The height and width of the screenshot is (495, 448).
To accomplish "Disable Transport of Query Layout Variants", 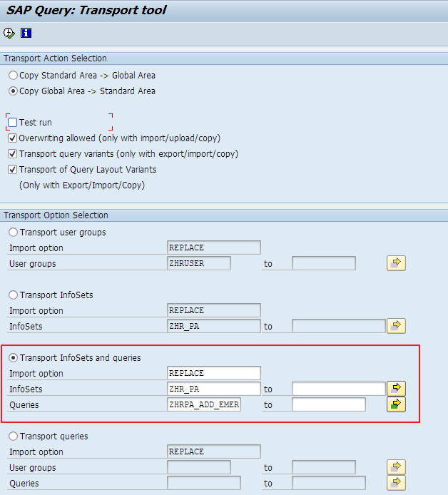I will 13,170.
